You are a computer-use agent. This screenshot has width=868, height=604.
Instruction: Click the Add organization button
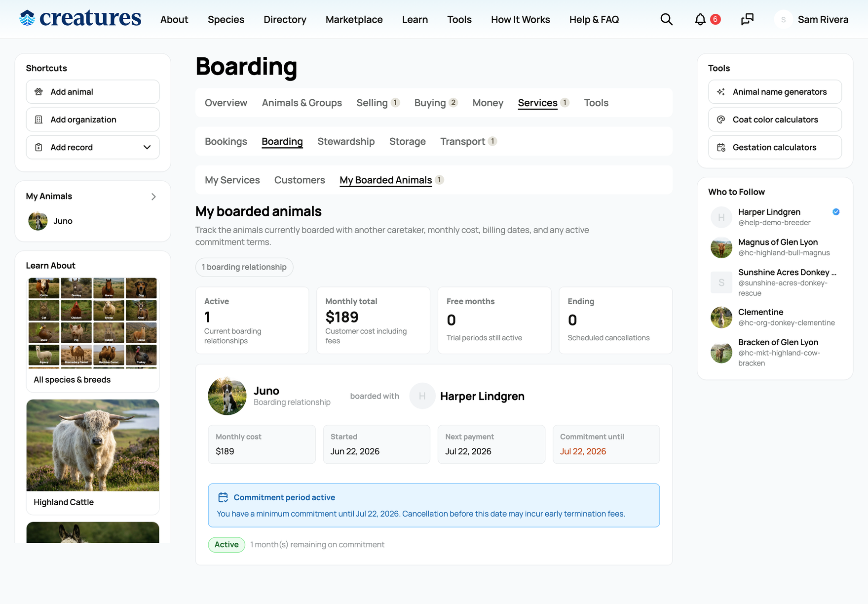[x=93, y=120]
